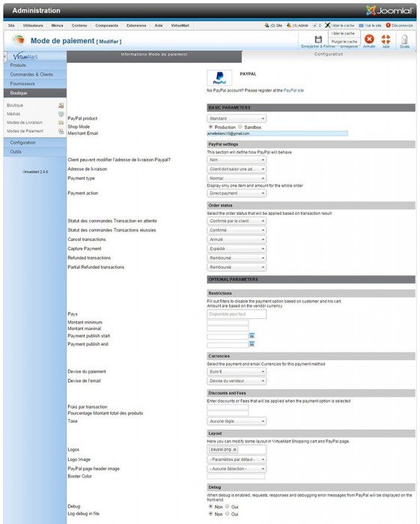Open the Capture Payment Expédié dropdown
The image size is (420, 524).
tap(237, 249)
